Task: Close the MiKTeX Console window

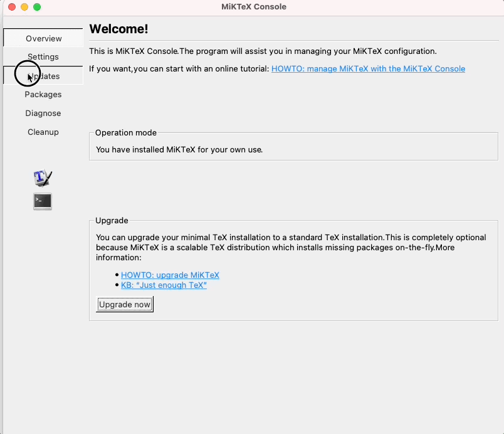Action: [x=12, y=7]
